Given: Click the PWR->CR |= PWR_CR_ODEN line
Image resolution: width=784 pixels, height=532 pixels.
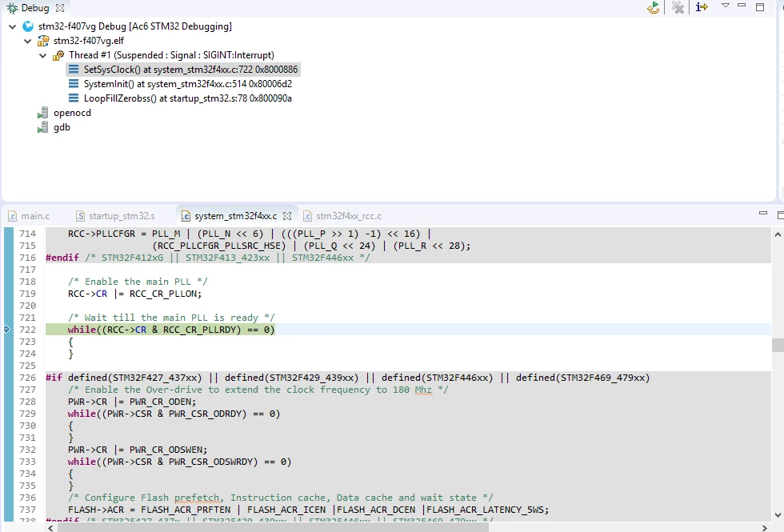Looking at the screenshot, I should (x=132, y=402).
